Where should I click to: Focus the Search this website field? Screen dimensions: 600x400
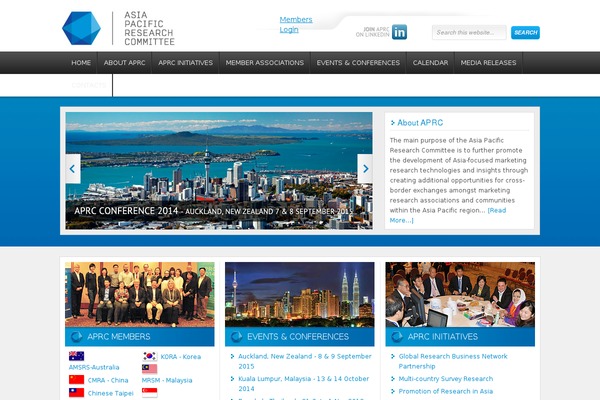469,33
